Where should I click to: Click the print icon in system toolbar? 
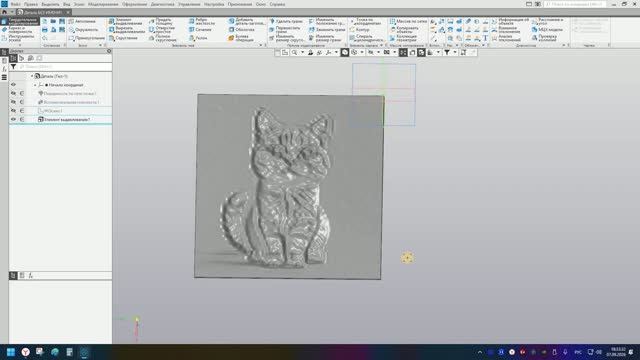[x=44, y=30]
